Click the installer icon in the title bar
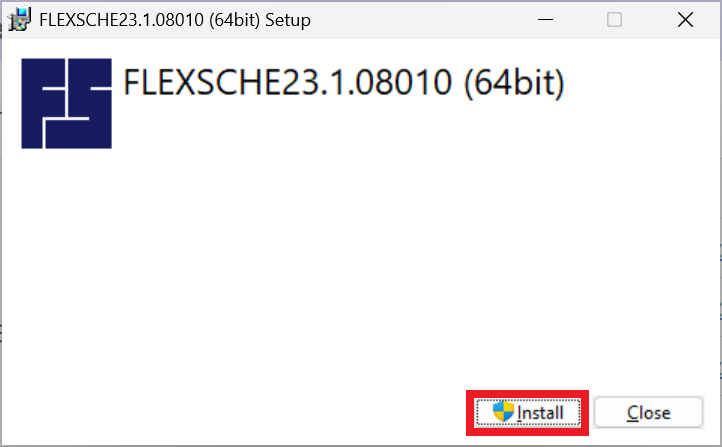This screenshot has height=447, width=722. (x=19, y=20)
